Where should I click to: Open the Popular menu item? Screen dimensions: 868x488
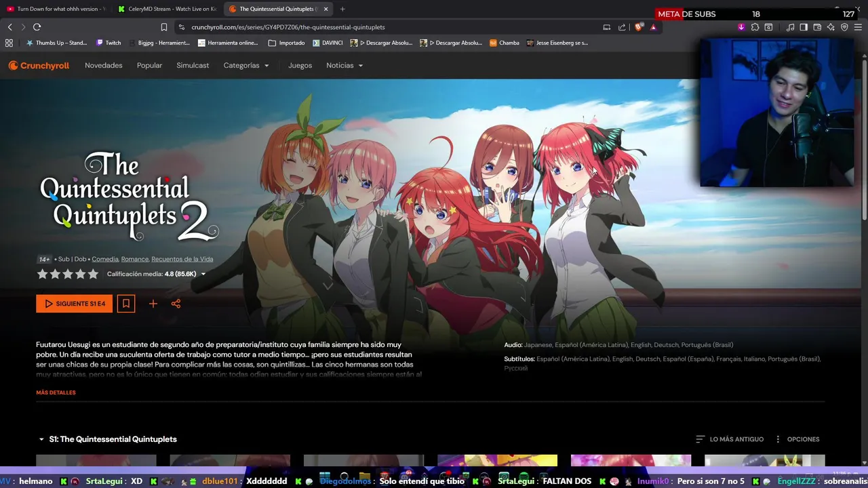tap(149, 66)
